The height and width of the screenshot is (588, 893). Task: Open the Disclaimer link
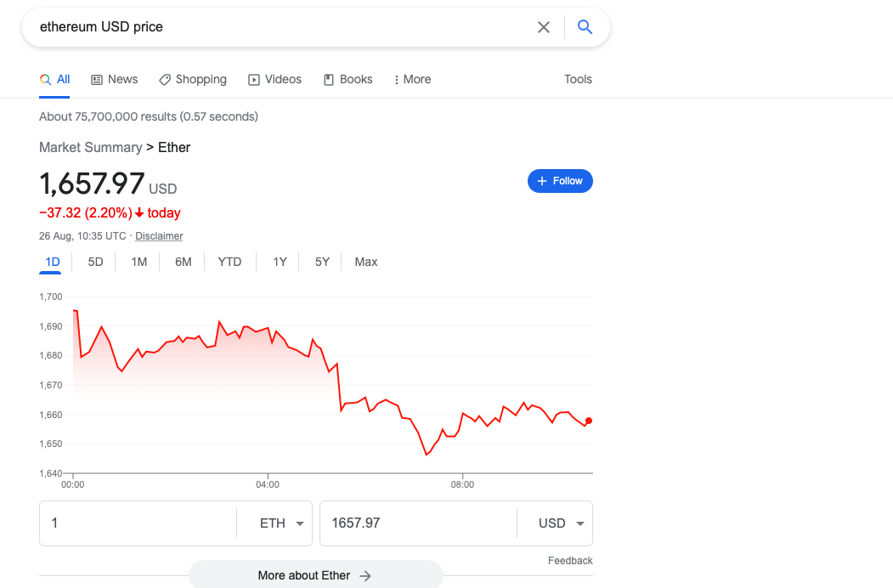[x=159, y=236]
